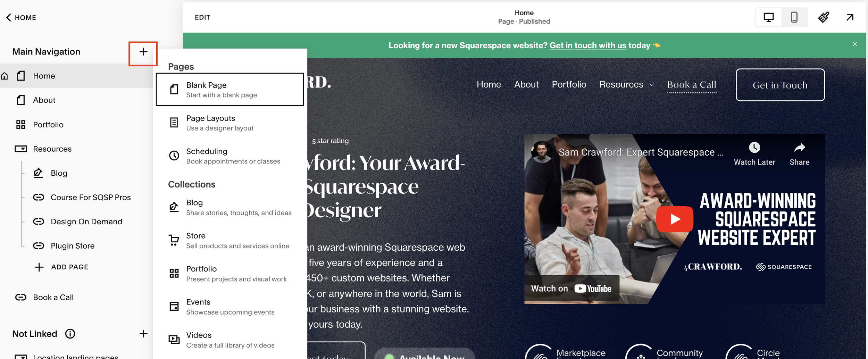The image size is (868, 359).
Task: Click About in site navigation
Action: pos(526,84)
